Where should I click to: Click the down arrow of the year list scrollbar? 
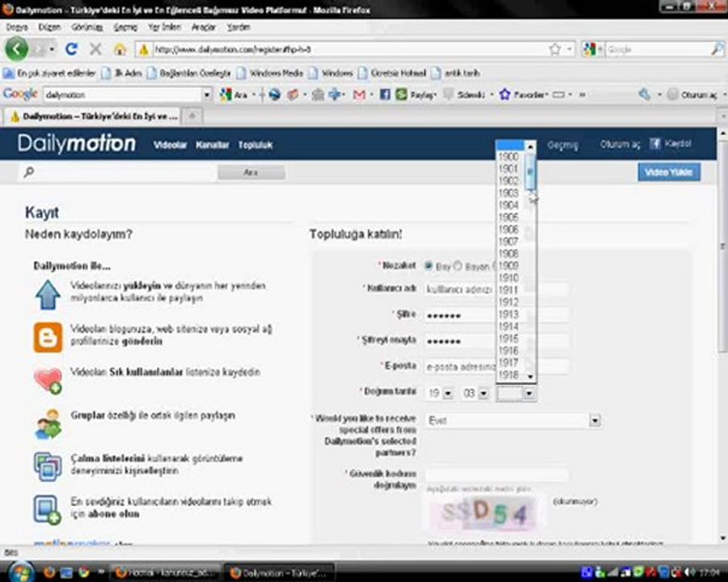(530, 377)
